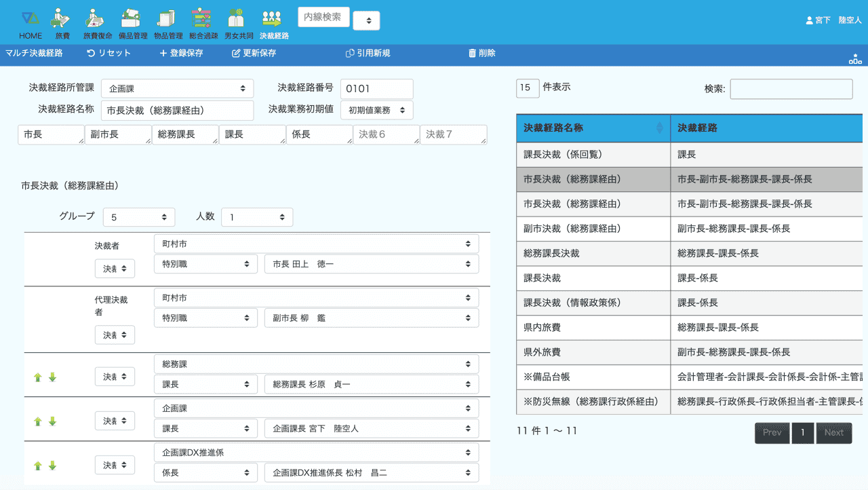Click 登録保存 in the toolbar
This screenshot has height=490, width=868.
(181, 53)
